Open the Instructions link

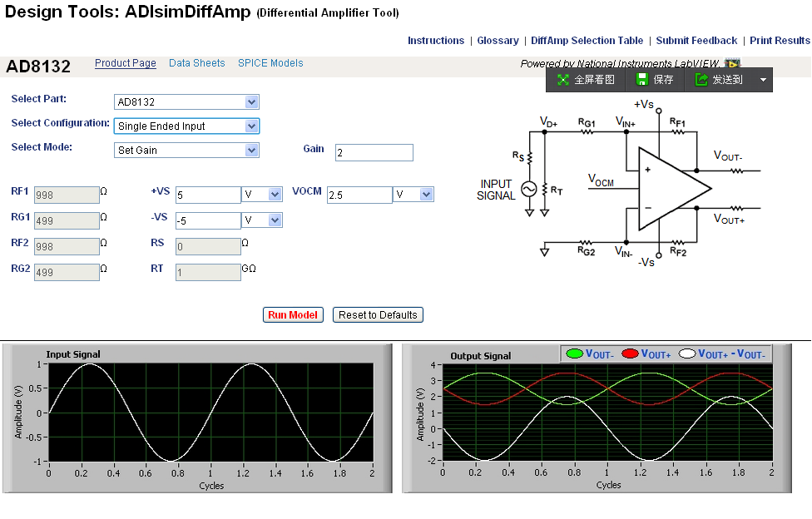[x=436, y=41]
